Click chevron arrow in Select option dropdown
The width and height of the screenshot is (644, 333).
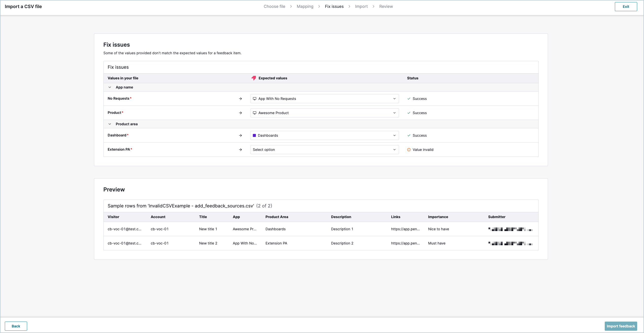(394, 150)
